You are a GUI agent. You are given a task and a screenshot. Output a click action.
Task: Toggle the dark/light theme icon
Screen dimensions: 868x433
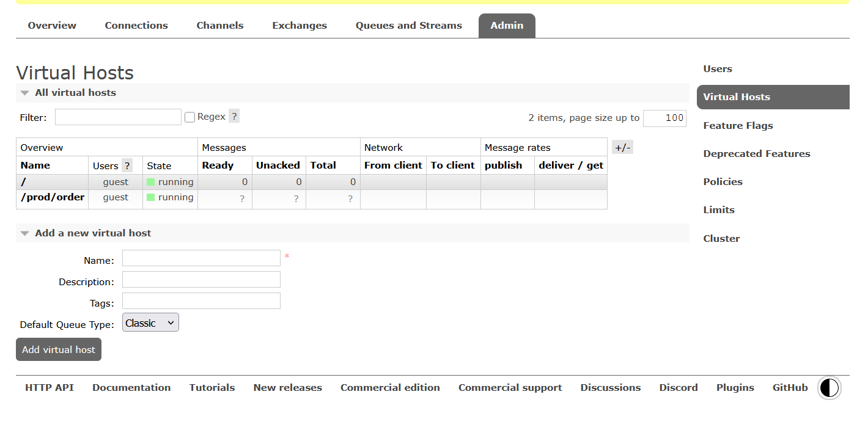829,388
